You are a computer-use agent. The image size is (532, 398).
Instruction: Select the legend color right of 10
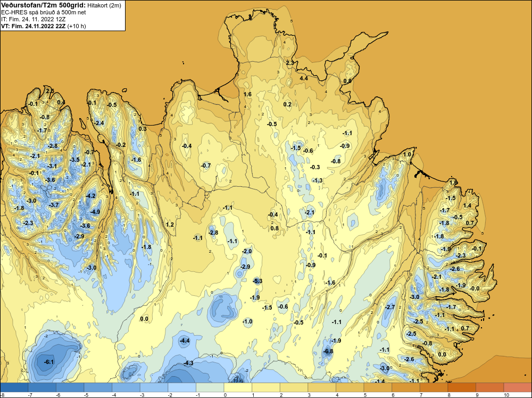click(x=518, y=387)
